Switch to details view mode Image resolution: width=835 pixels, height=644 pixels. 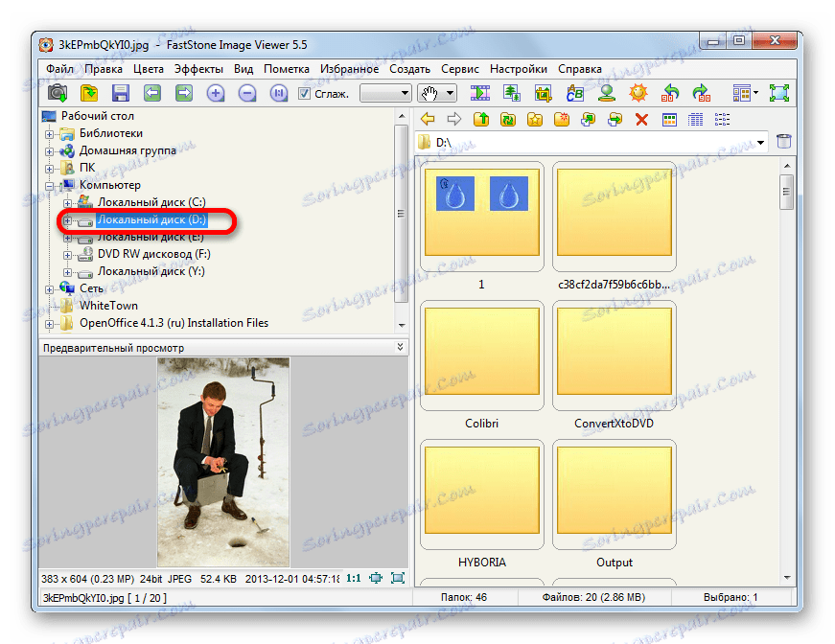click(695, 119)
